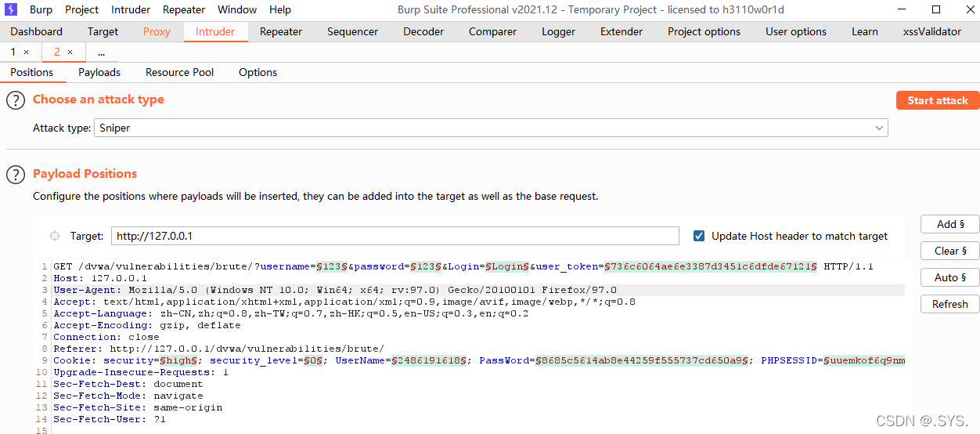This screenshot has width=980, height=434.
Task: Close Intruder tab 1
Action: click(26, 52)
